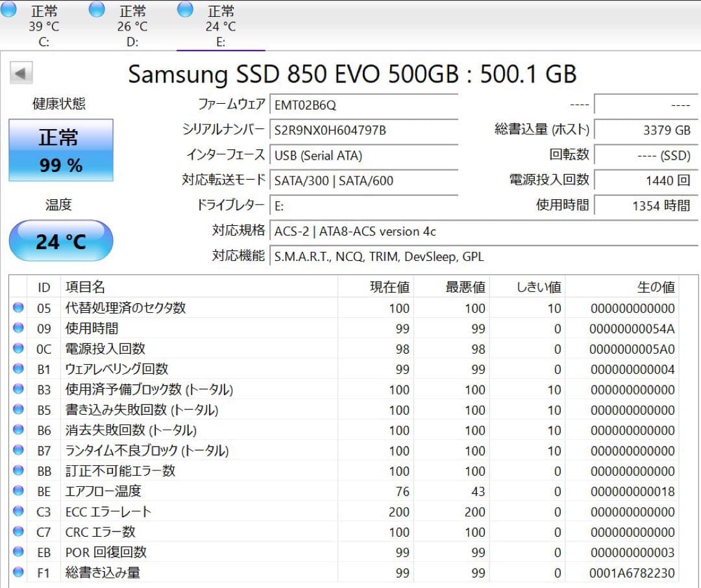This screenshot has height=588, width=701.
Task: Select attribute 代替処理済のセクタ数
Action: point(125,308)
